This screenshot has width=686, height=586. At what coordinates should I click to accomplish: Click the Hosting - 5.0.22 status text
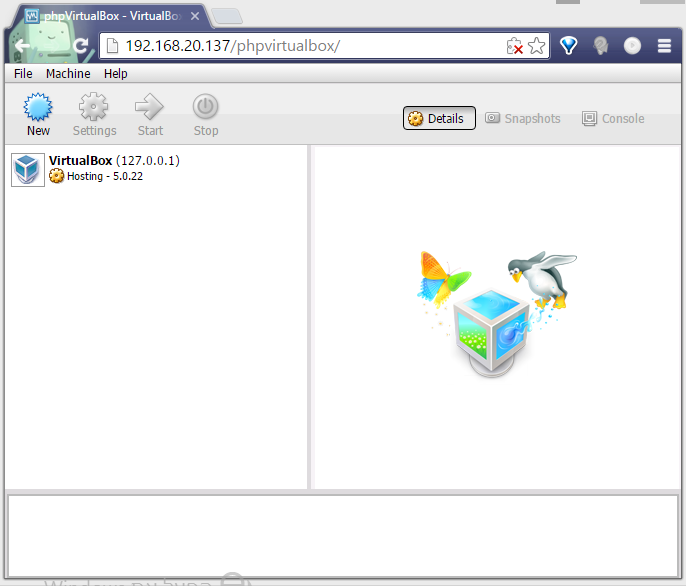coord(105,176)
